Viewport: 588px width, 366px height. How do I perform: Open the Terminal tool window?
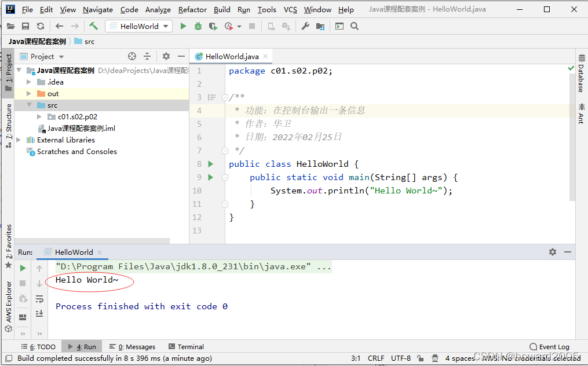click(187, 347)
